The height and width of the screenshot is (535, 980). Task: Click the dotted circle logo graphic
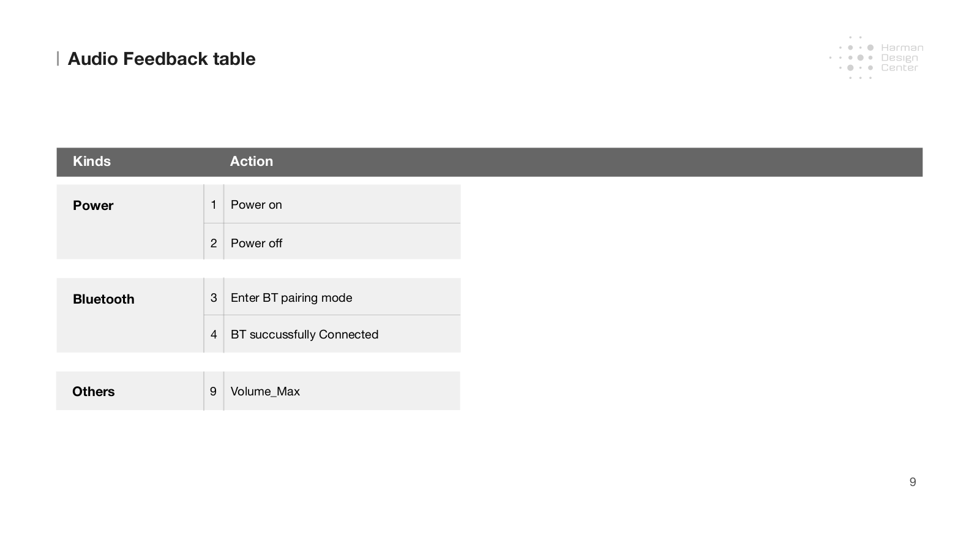852,58
